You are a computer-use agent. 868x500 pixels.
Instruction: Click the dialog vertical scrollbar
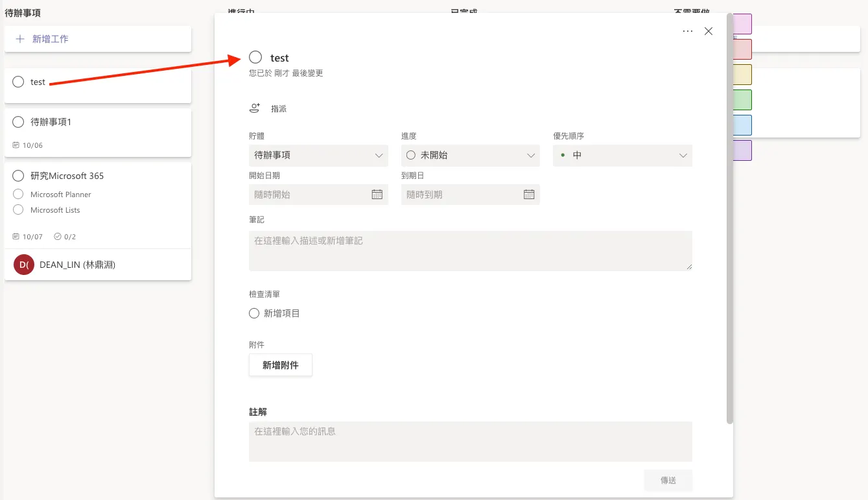730,219
